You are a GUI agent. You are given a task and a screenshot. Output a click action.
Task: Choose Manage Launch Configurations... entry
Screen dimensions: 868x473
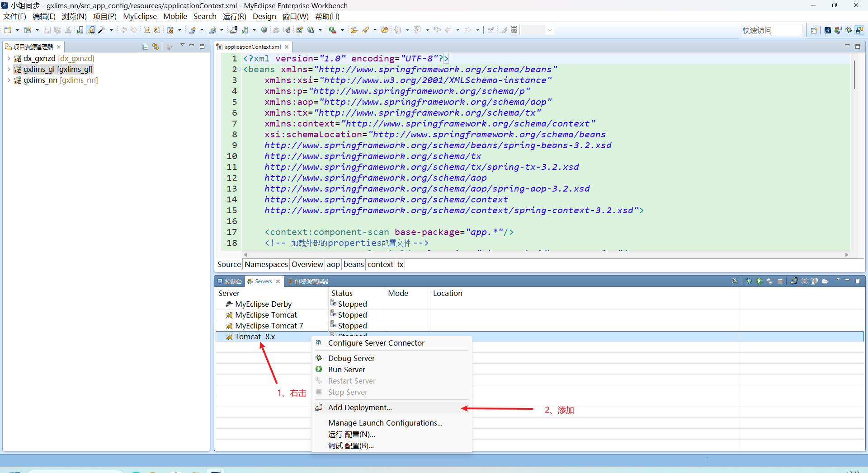tap(392, 423)
